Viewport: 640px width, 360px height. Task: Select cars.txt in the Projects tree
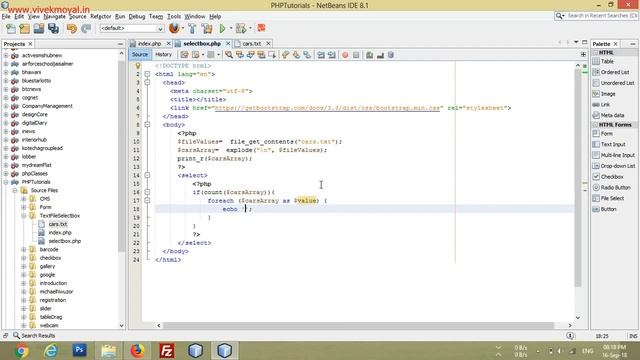pyautogui.click(x=58, y=224)
